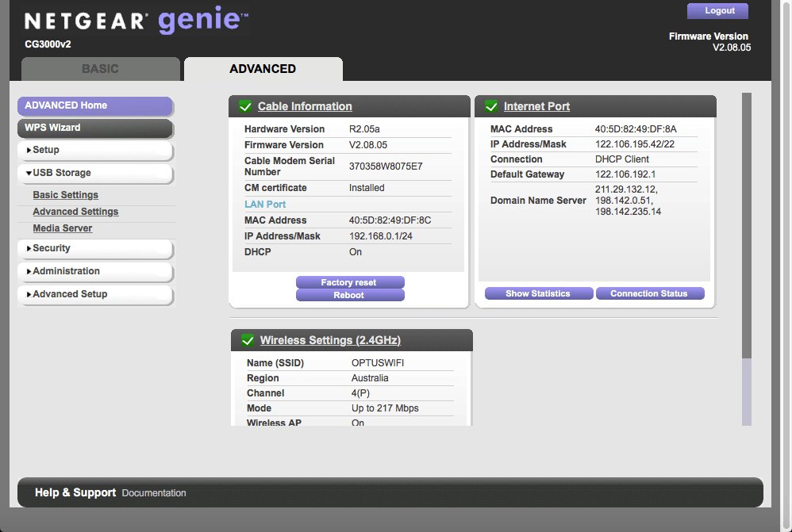Open ADVANCED Home in the sidebar
This screenshot has height=532, width=792.
click(95, 105)
